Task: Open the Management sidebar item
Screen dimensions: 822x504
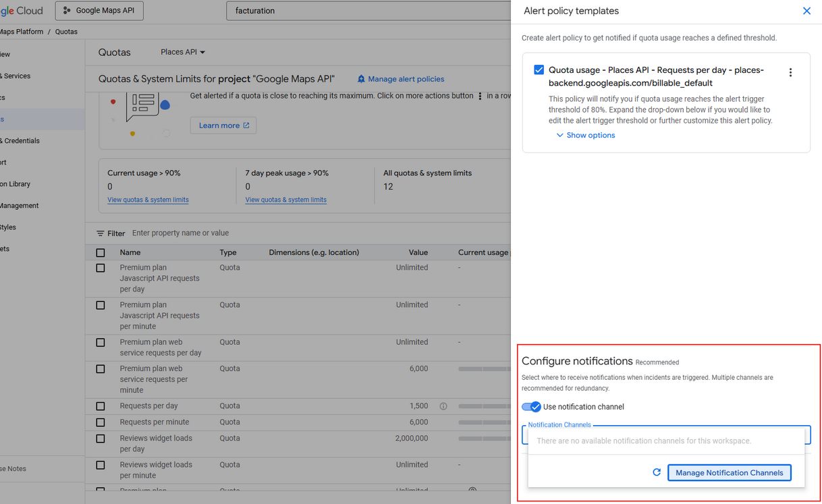Action: (20, 206)
